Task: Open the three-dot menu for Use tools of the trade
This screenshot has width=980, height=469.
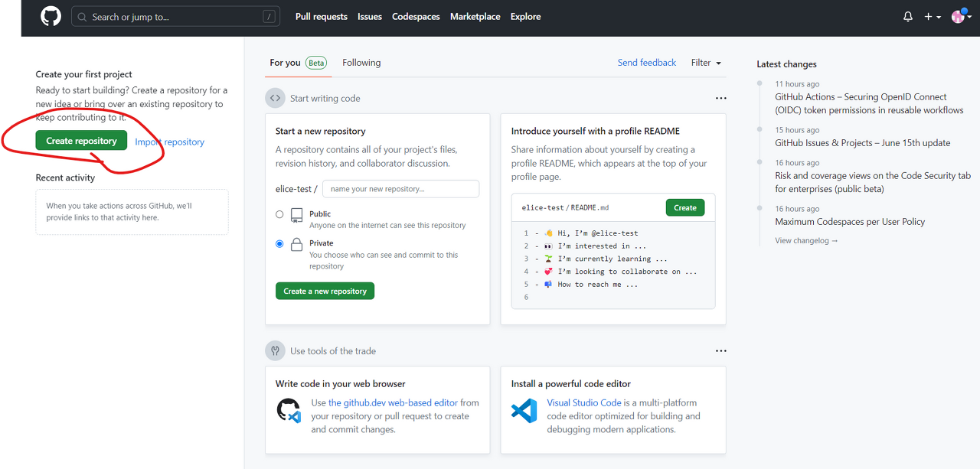Action: [x=720, y=350]
